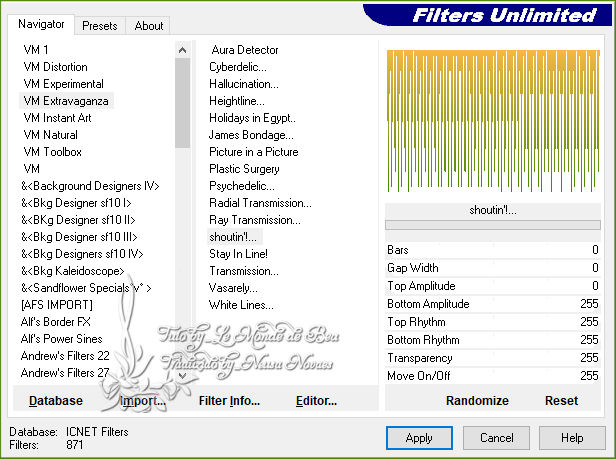Choose the Vasarely... filter

tap(233, 288)
